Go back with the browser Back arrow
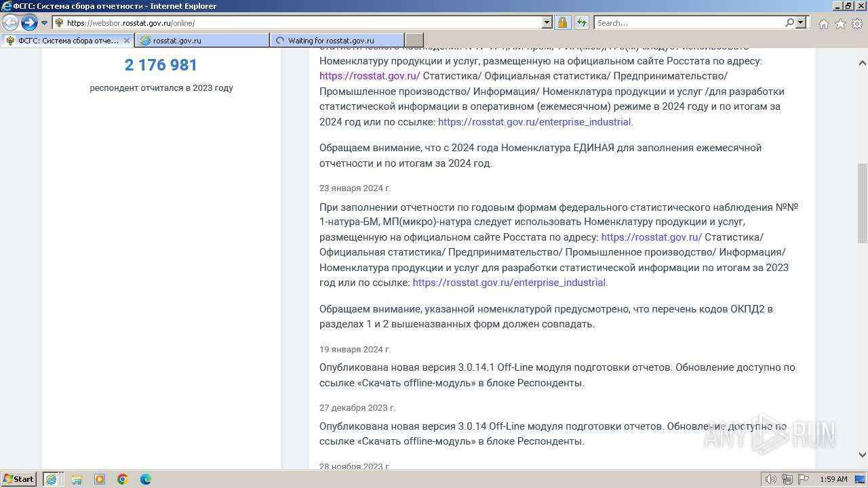The height and width of the screenshot is (488, 868). pos(11,23)
